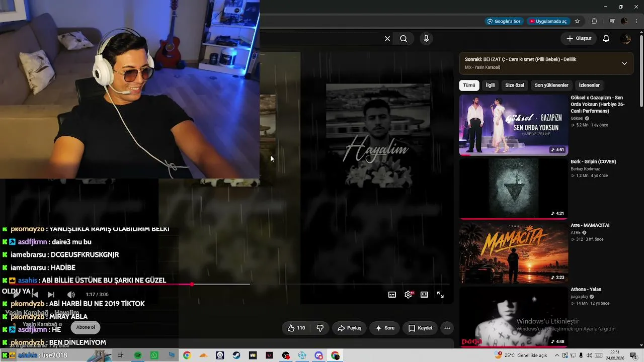Go back to the previous video
644x362 pixels.
35,295
